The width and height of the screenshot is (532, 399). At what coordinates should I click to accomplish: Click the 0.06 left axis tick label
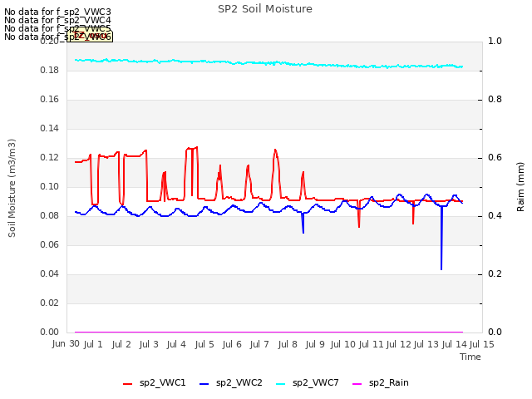(x=50, y=245)
